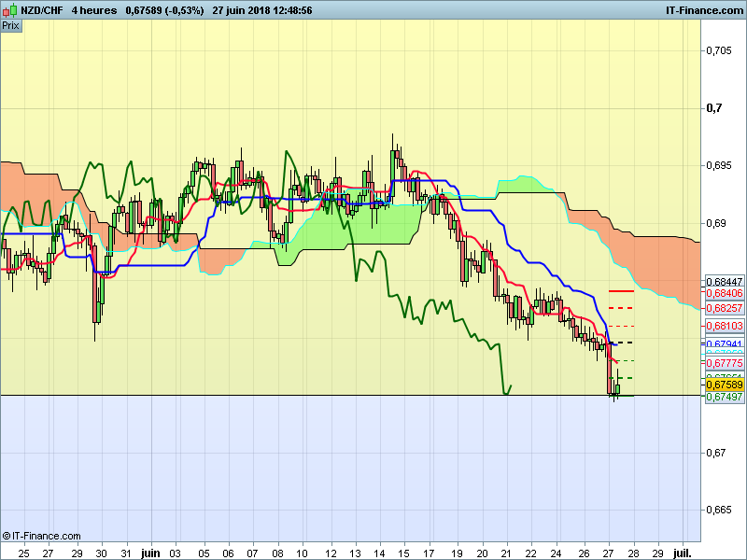
Task: Open the NZD/CHF instrument title
Action: click(42, 10)
